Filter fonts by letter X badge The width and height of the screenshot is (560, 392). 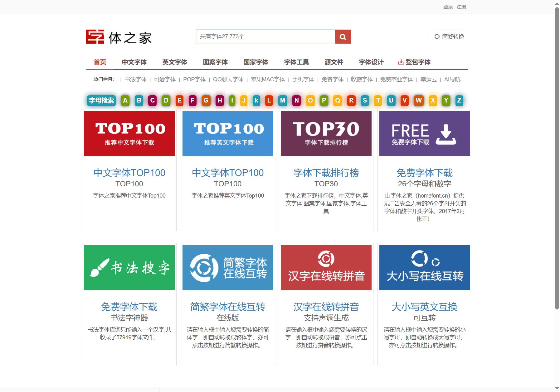(433, 100)
